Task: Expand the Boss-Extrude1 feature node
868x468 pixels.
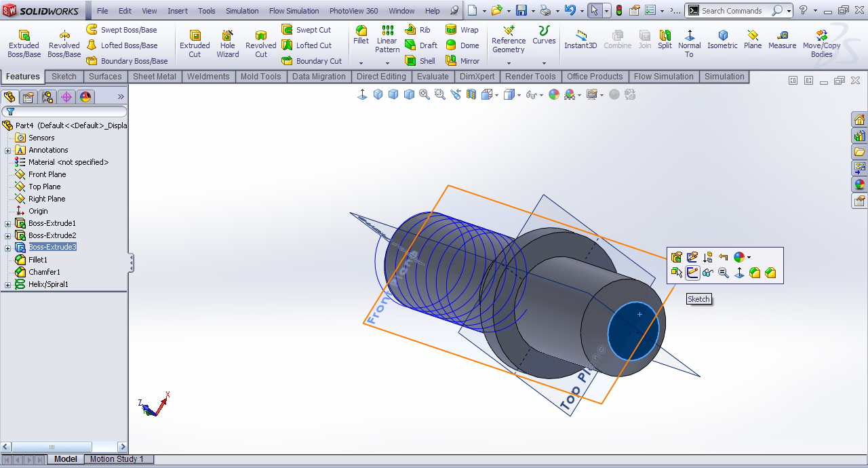Action: pyautogui.click(x=8, y=223)
